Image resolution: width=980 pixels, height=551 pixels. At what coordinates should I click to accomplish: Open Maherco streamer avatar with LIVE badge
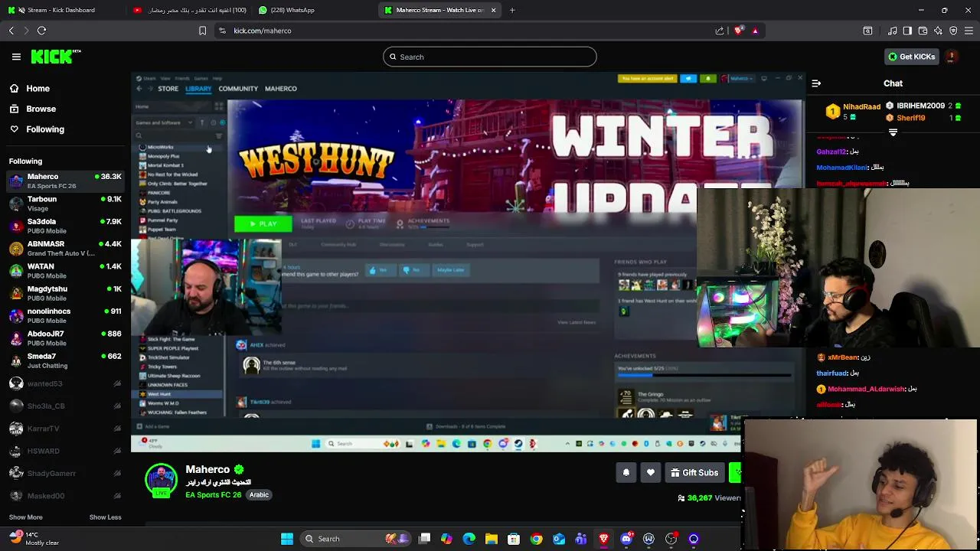[x=161, y=481]
